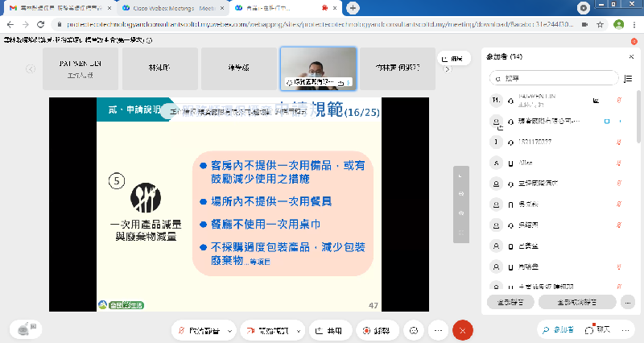Click the camera permission icon in address bar
The width and height of the screenshot is (644, 343).
(x=584, y=25)
